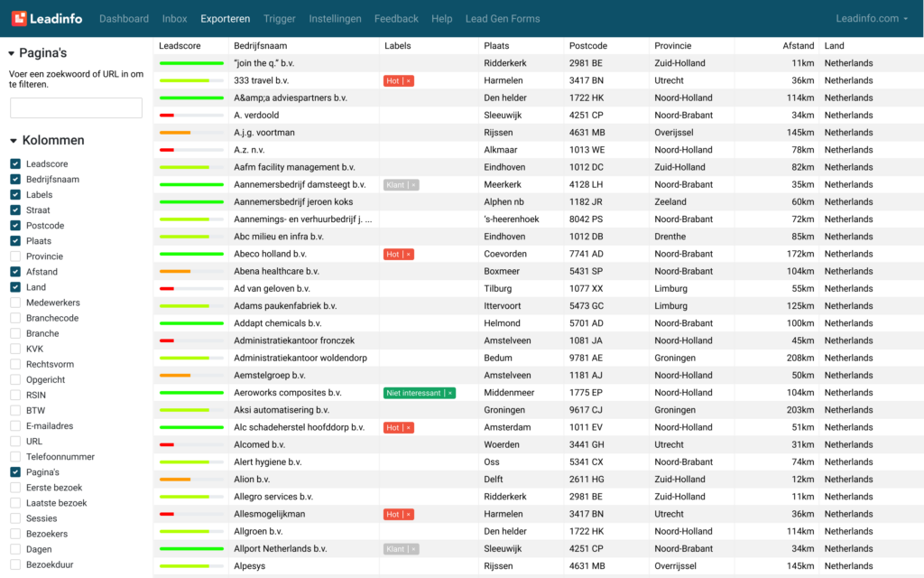The image size is (924, 578).
Task: Open the Dashboard menu item
Action: (124, 19)
